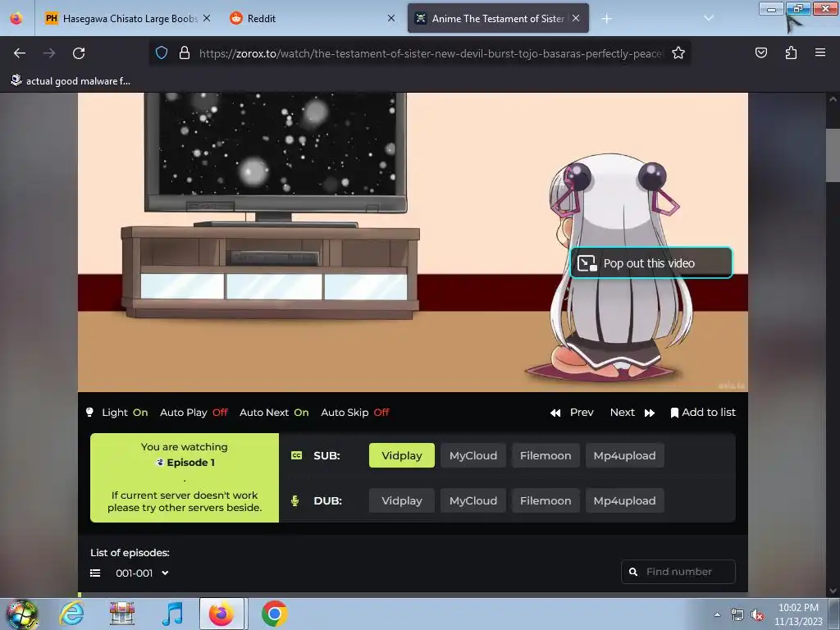Select DUB MyCloud server
Viewport: 840px width, 630px height.
(473, 500)
